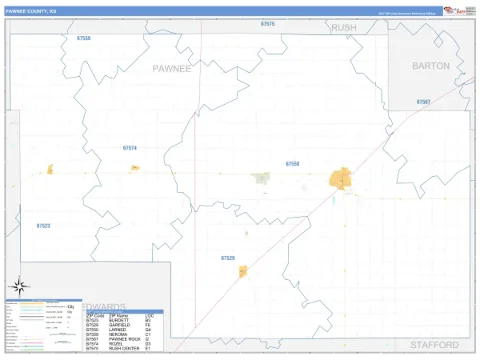Click the central 67550 ZIP label near Larned

pyautogui.click(x=292, y=164)
